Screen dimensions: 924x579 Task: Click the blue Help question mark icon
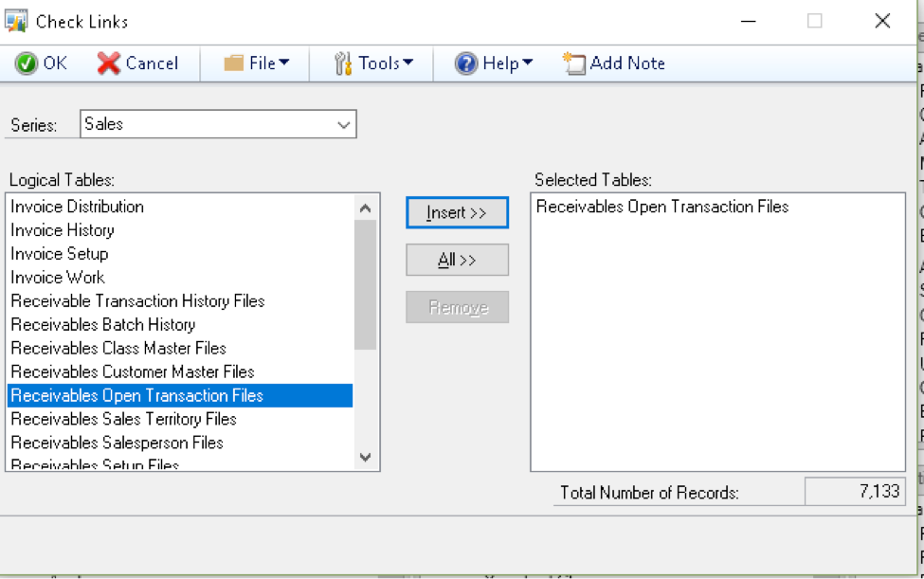coord(465,63)
